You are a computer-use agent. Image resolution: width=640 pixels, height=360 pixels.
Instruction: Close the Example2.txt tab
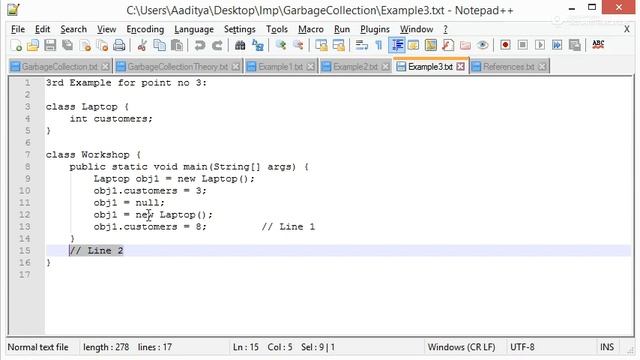click(385, 67)
